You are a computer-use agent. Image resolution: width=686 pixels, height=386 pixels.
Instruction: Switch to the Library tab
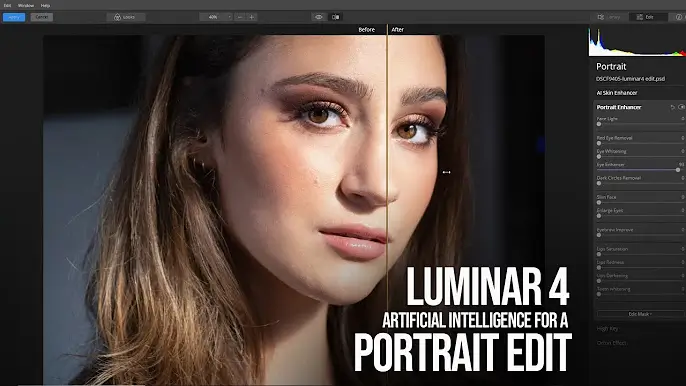click(609, 17)
